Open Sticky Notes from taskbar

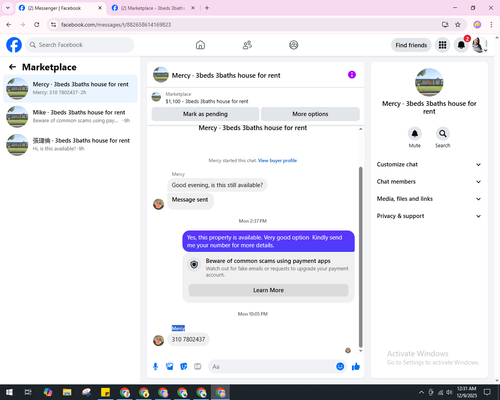[x=106, y=392]
